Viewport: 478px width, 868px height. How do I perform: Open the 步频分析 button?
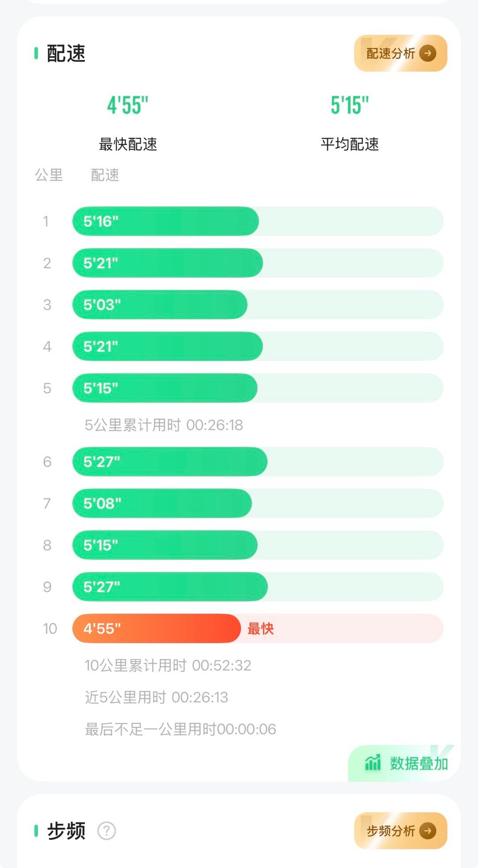(x=401, y=831)
